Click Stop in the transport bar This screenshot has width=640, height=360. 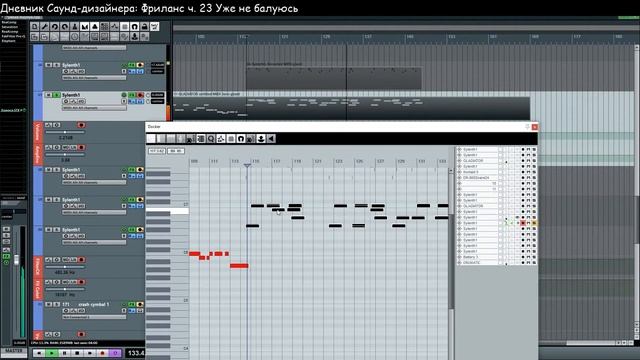click(77, 353)
